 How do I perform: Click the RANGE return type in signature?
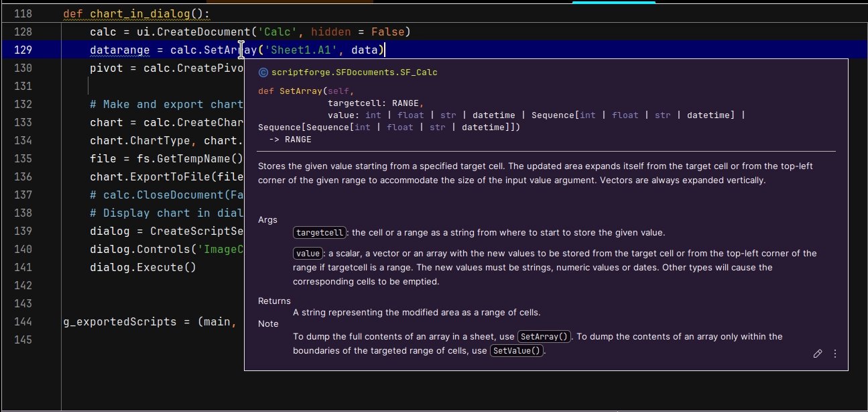[298, 140]
